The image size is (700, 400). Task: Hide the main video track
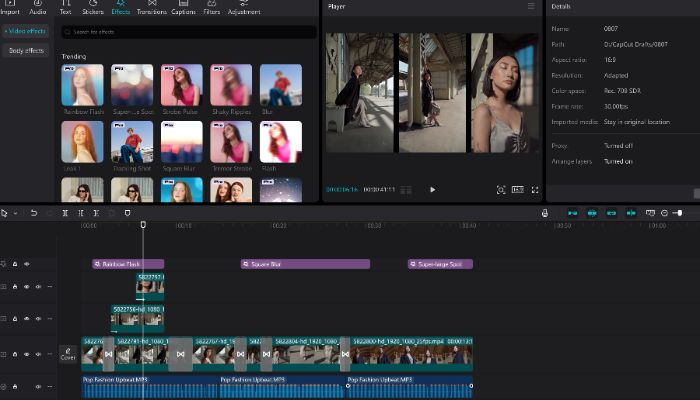click(27, 354)
